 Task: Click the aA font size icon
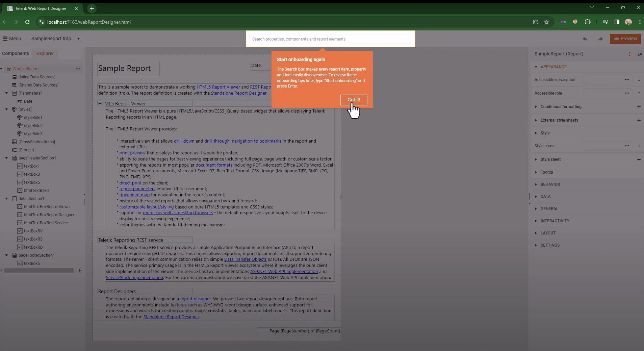[x=640, y=54]
